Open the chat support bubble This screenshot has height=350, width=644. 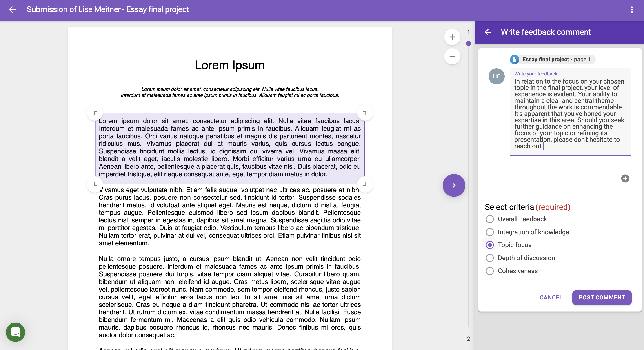click(16, 332)
